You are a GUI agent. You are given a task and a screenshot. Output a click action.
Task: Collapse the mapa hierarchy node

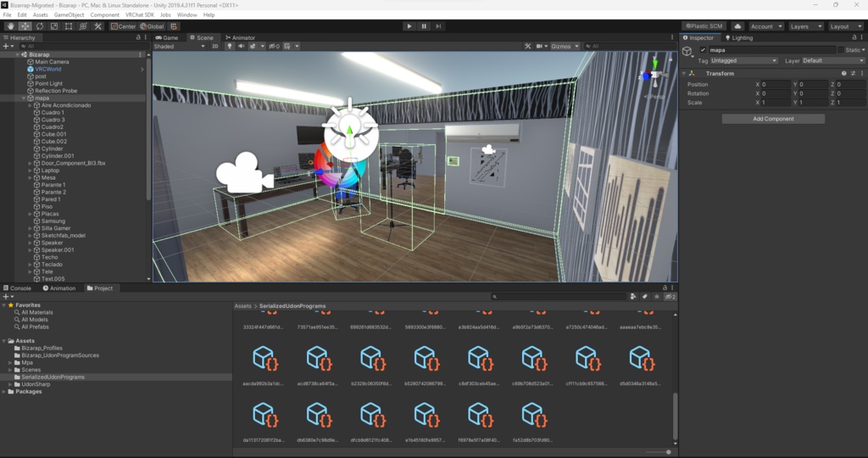[x=24, y=98]
